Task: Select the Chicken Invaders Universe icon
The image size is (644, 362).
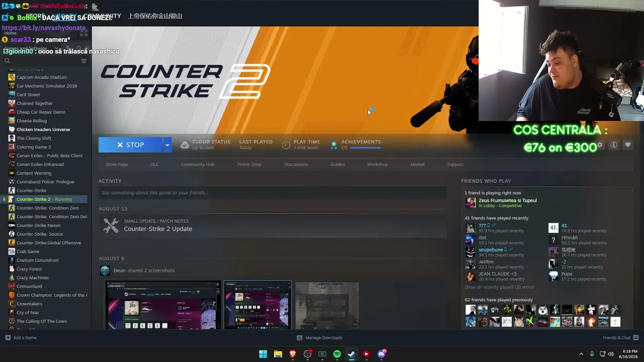Action: [12, 130]
